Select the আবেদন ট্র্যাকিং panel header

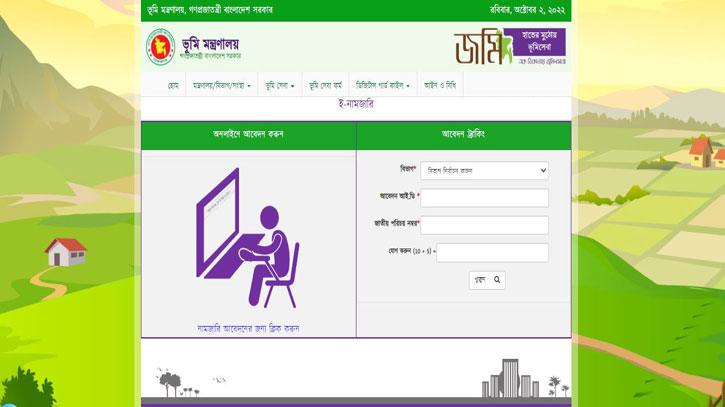point(463,134)
